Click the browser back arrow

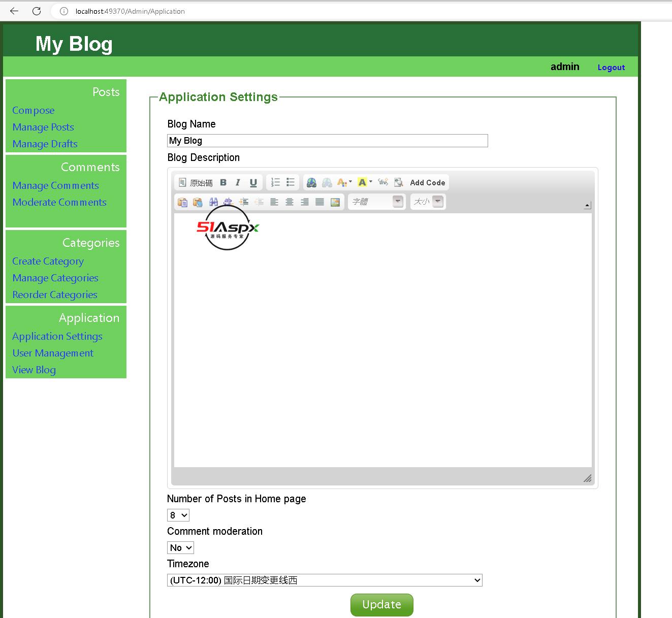pos(14,11)
